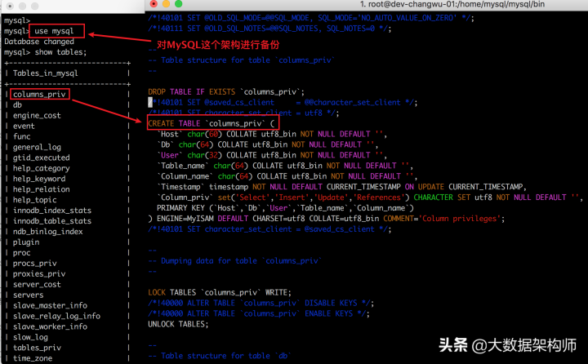Viewport: 588px width, 364px height.
Task: Select the 'tables_priv' table row
Action: (x=37, y=348)
